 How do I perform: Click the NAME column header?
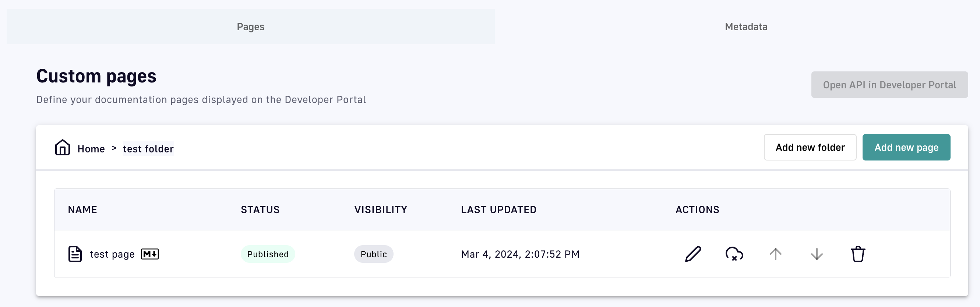pos(82,209)
